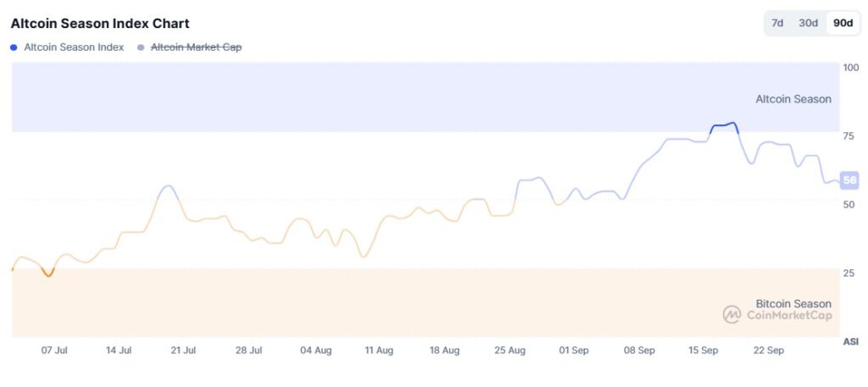Click the Altcoin Season zone label
The image size is (868, 387).
pyautogui.click(x=793, y=99)
